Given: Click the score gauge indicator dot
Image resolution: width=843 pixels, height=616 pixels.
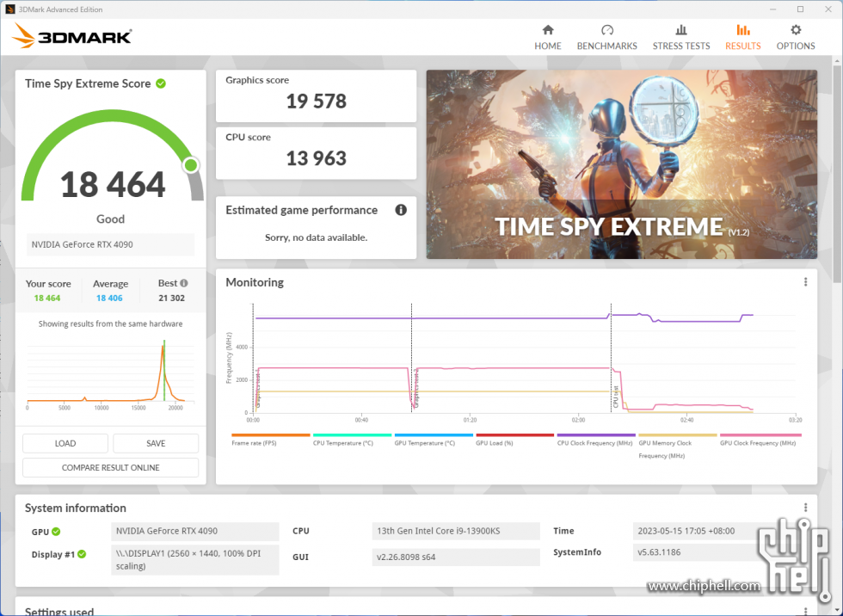Looking at the screenshot, I should click(x=190, y=165).
